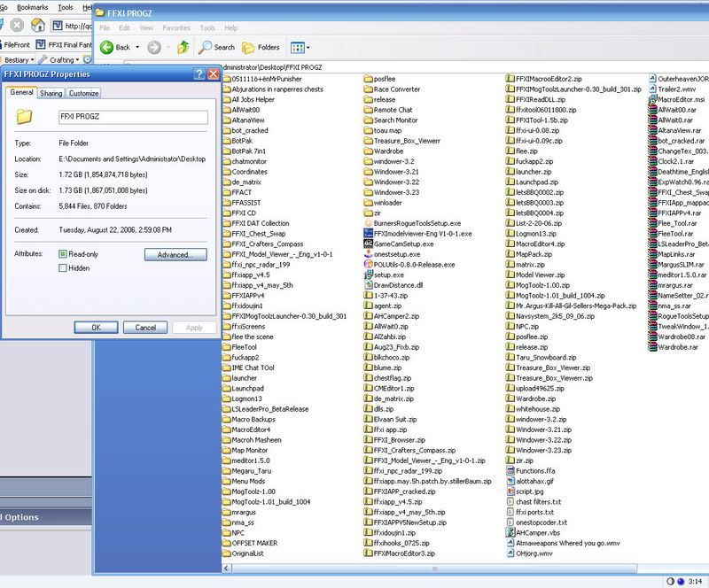Click the folder name field containing FFXI PROGZ
Image resolution: width=709 pixels, height=588 pixels.
[x=134, y=117]
